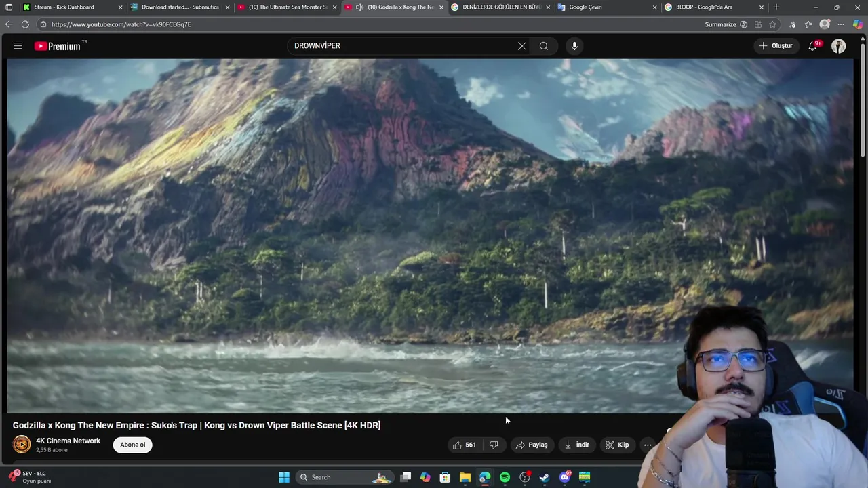Open a new browser tab
868x488 pixels.
(776, 7)
